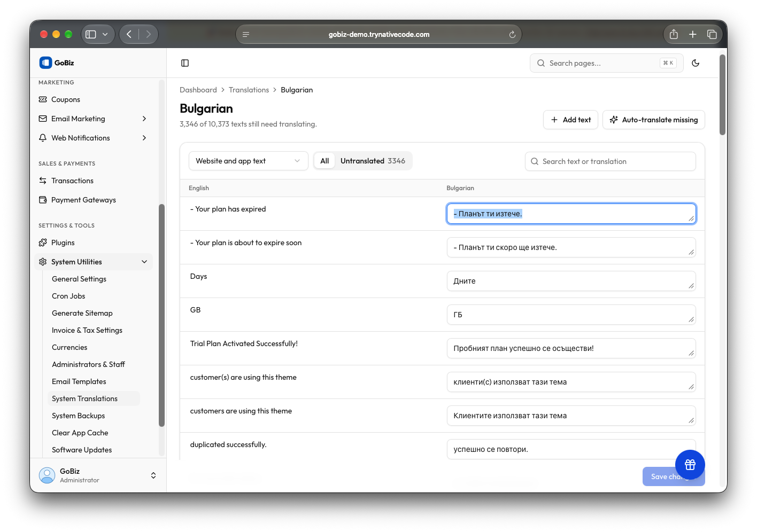This screenshot has height=532, width=757.
Task: Toggle Safari sidebar button
Action: 91,34
